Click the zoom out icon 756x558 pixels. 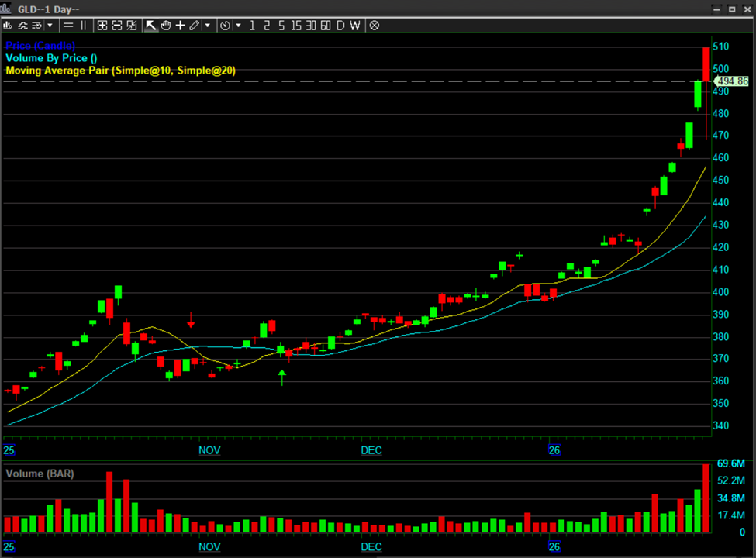[x=117, y=26]
